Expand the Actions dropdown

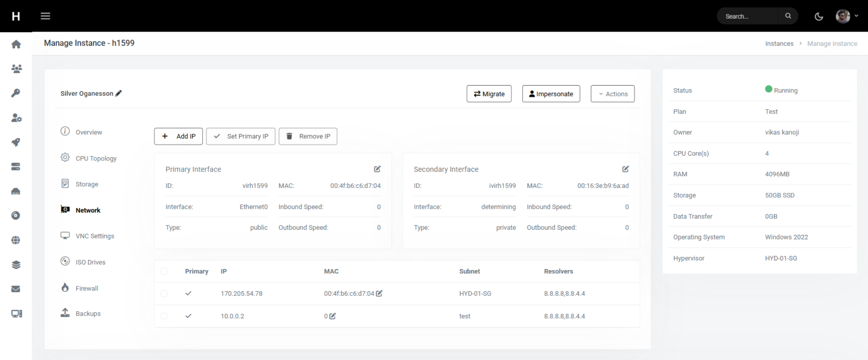tap(612, 94)
